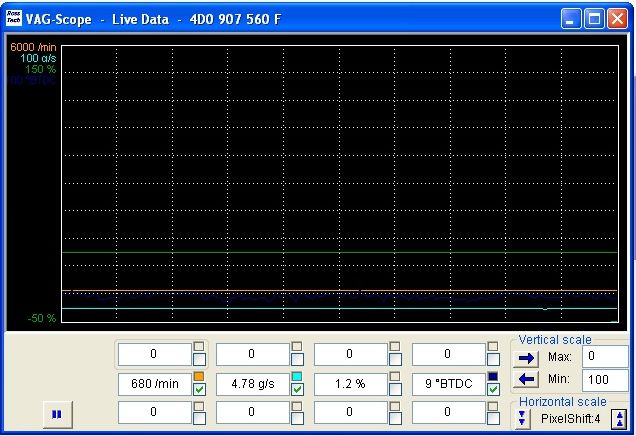Click the right arrow next to Max
Screen dimensions: 636x436
527,357
